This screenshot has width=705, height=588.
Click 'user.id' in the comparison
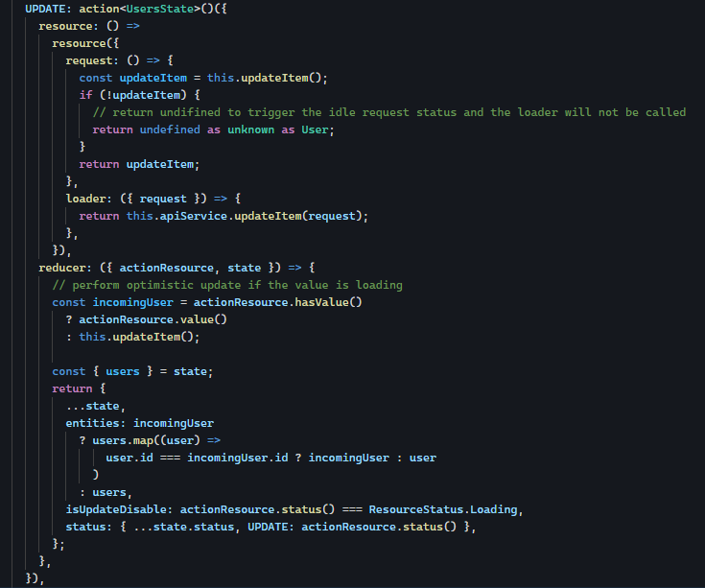point(129,458)
